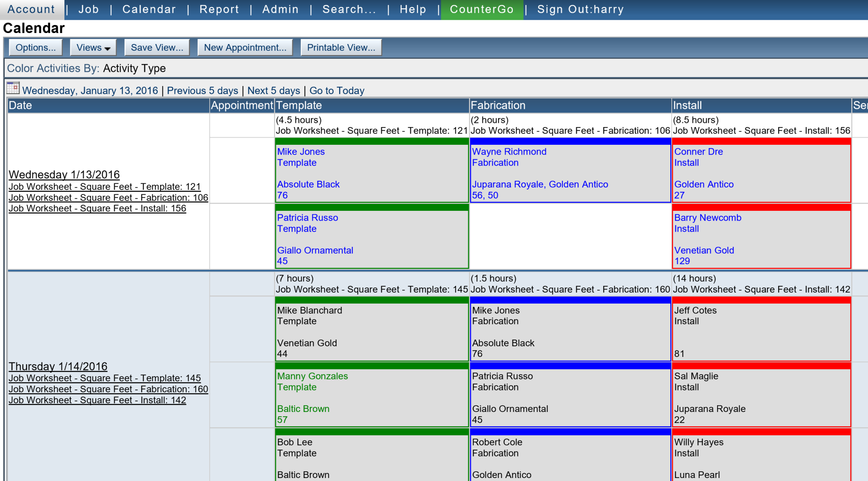Switch to the Report section
Viewport: 868px width, 481px height.
[219, 9]
